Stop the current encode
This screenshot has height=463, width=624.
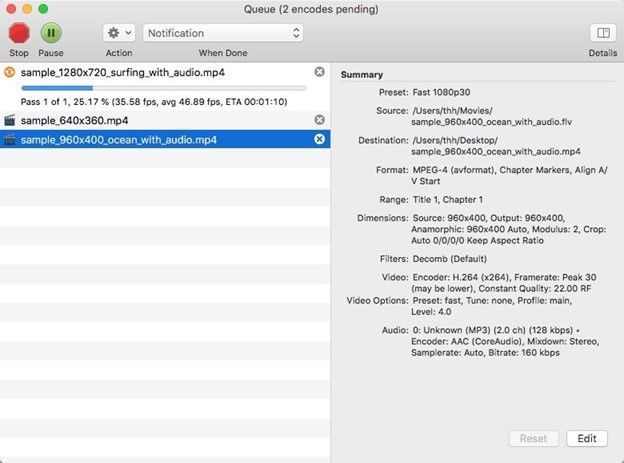pyautogui.click(x=19, y=33)
